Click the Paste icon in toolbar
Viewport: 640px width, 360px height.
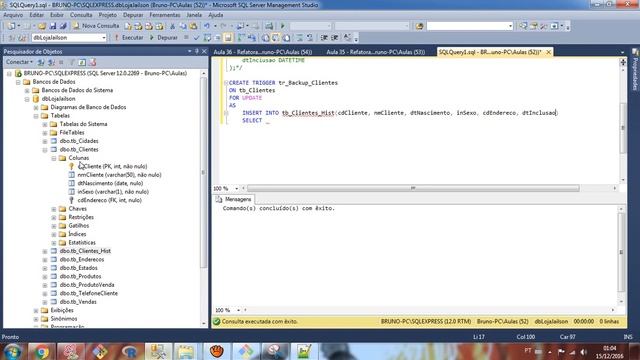click(x=193, y=26)
